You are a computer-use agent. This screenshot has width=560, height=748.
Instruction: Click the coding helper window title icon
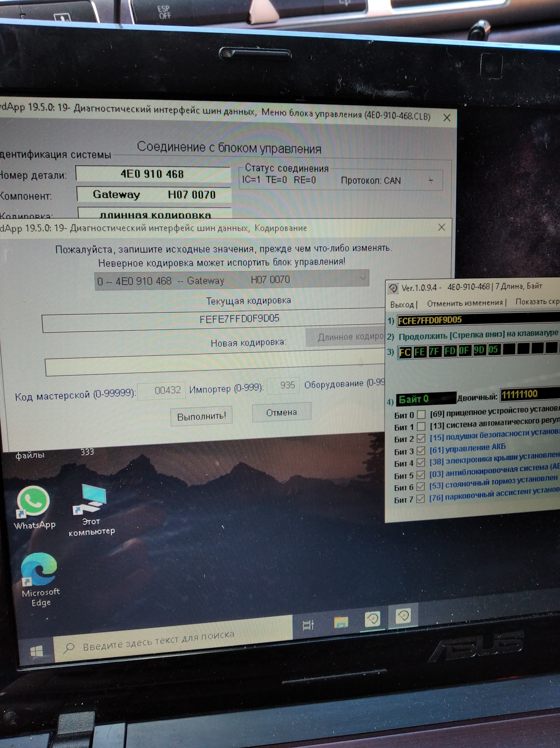[x=393, y=289]
